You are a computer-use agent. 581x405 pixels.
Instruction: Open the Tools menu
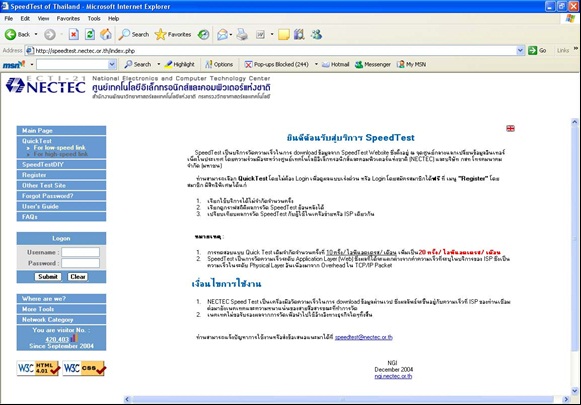point(94,18)
